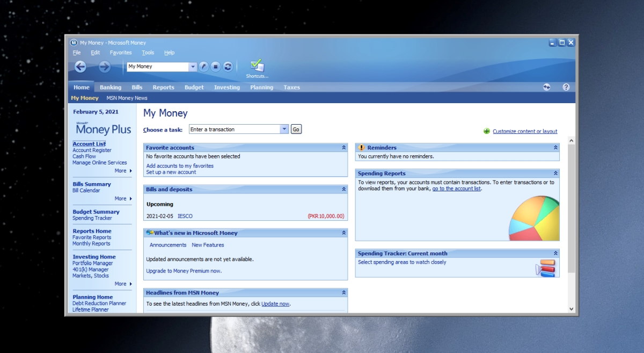644x353 pixels.
Task: Switch to the Planning tab
Action: (262, 88)
